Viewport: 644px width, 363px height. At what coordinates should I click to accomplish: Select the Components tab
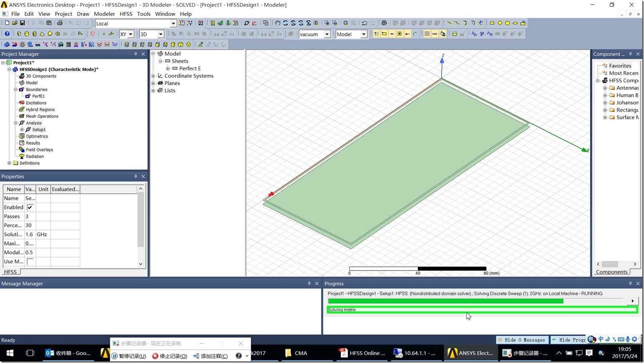tap(611, 272)
